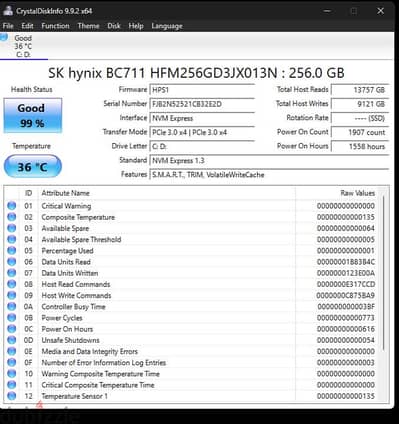Click status icon for Critical Warning row

(12, 206)
